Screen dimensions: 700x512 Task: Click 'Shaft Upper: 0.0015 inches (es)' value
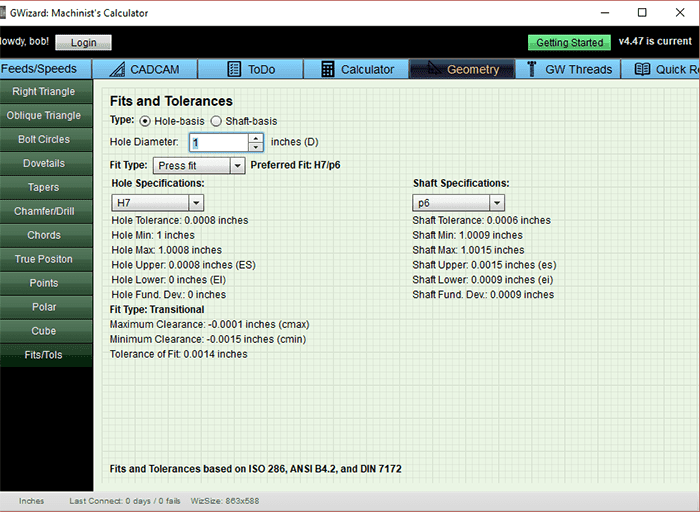point(484,265)
